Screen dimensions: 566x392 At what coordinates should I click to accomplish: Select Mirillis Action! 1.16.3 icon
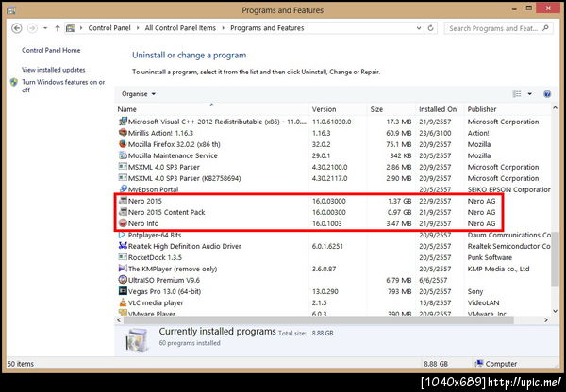[x=123, y=132]
